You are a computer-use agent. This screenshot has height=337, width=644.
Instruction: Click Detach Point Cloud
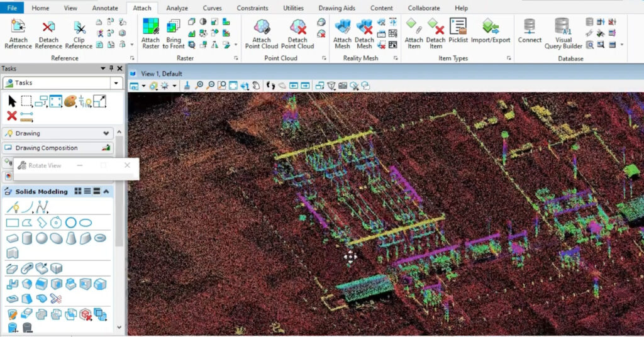click(x=297, y=35)
